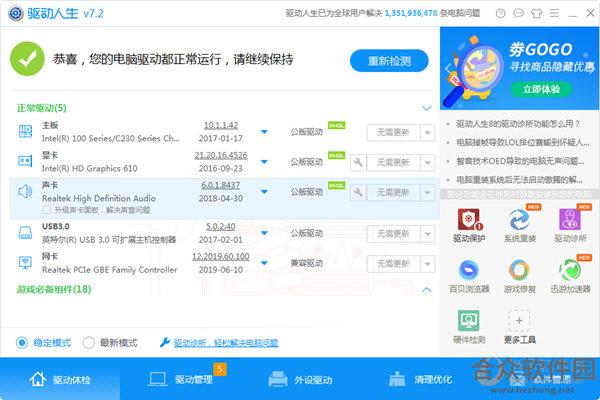
Task: Open article about 电脑重装系统后无法启动
Action: (x=519, y=179)
